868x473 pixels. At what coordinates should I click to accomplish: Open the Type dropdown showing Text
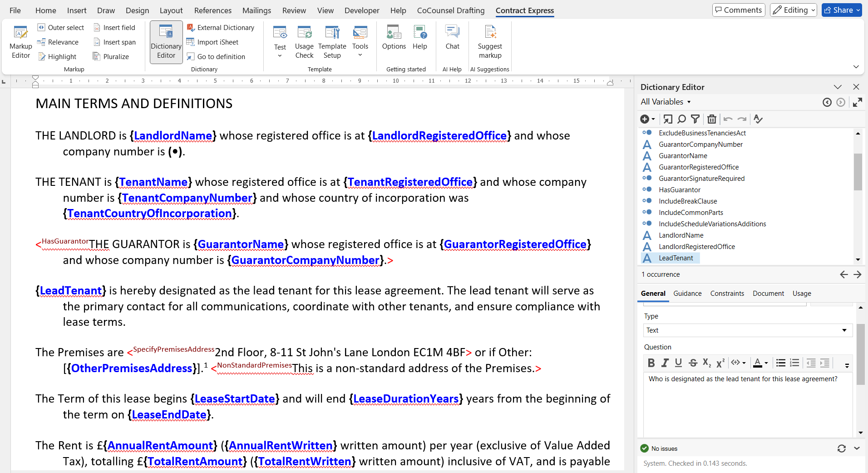click(746, 330)
